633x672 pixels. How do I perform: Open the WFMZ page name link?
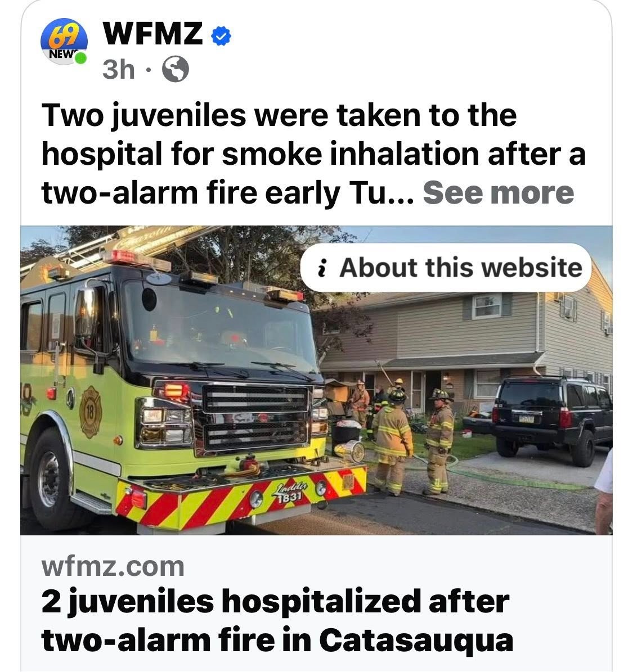pyautogui.click(x=152, y=33)
